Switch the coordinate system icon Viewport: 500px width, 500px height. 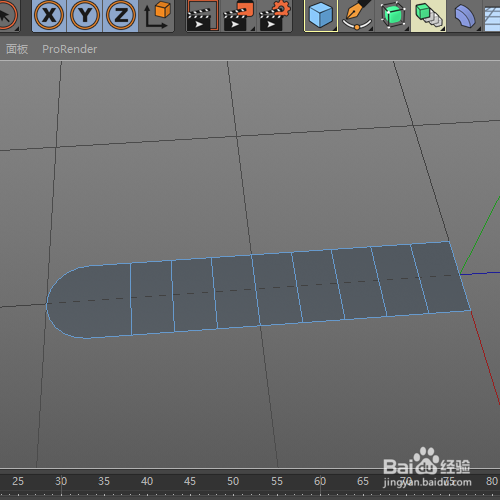(157, 15)
